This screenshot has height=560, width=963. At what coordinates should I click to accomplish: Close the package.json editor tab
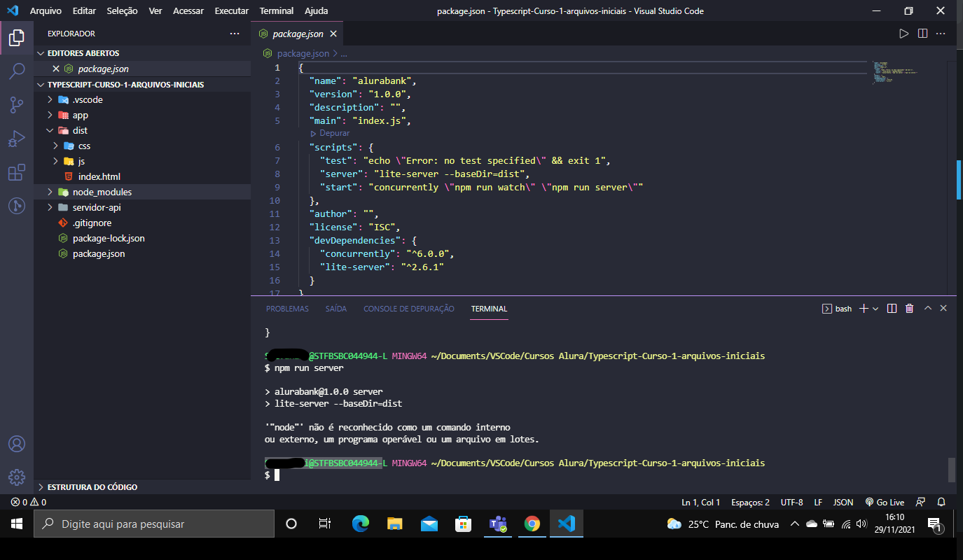tap(333, 34)
